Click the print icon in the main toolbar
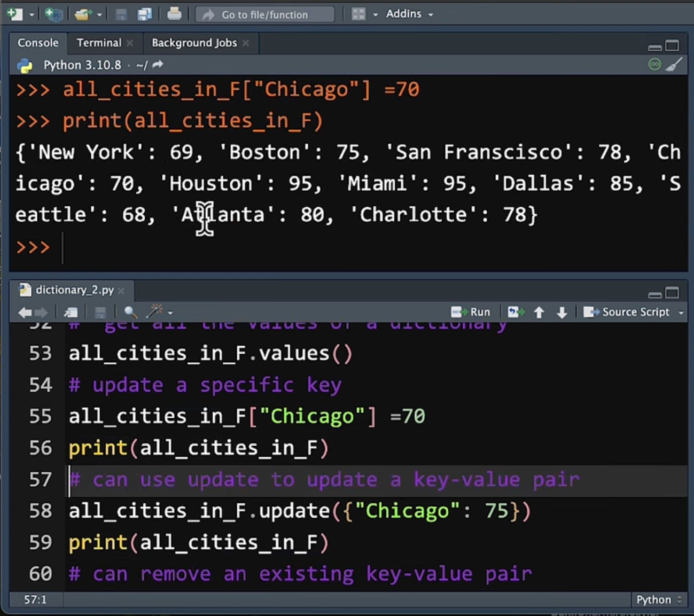The width and height of the screenshot is (694, 616). 175,13
